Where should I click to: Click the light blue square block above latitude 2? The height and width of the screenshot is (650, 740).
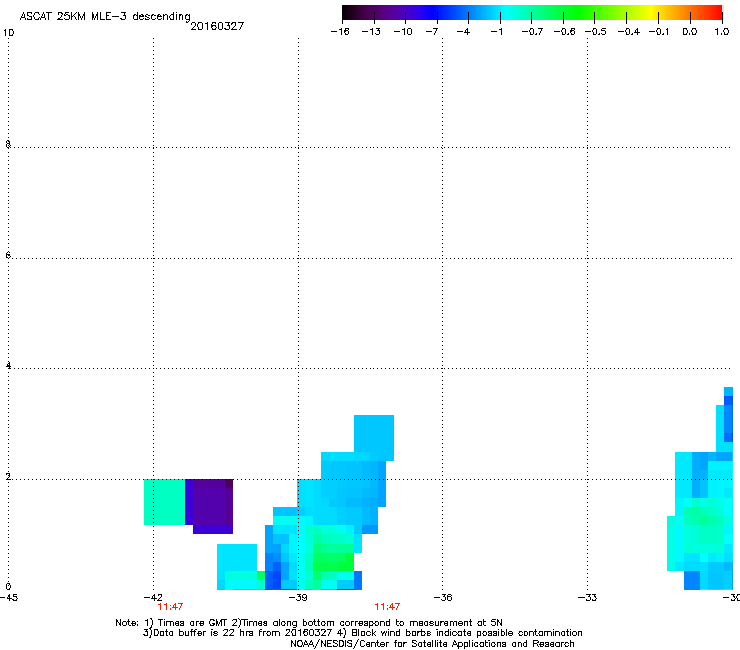coord(374,438)
